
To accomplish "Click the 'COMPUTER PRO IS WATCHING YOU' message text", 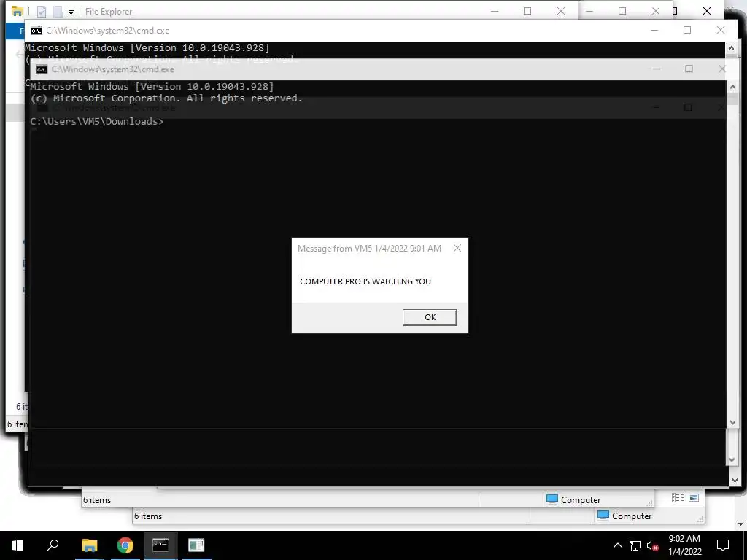I will (365, 281).
